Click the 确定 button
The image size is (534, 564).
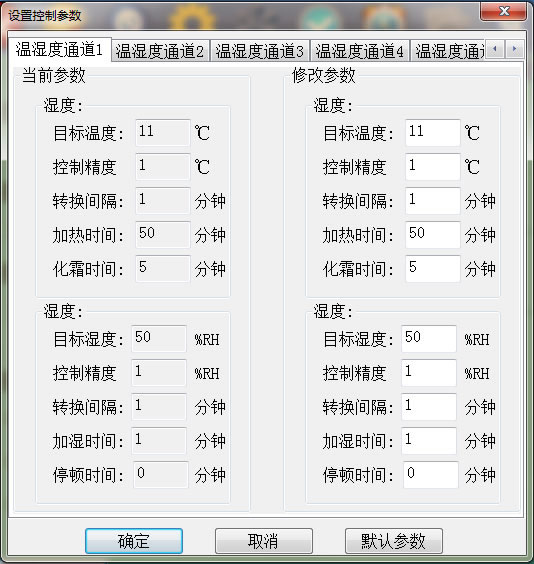coord(134,541)
